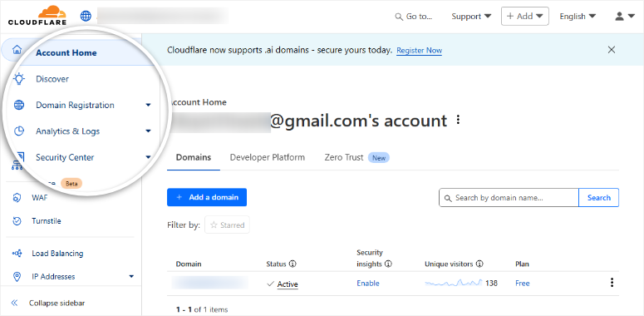The width and height of the screenshot is (644, 316).
Task: Click the Add a domain button
Action: [207, 197]
